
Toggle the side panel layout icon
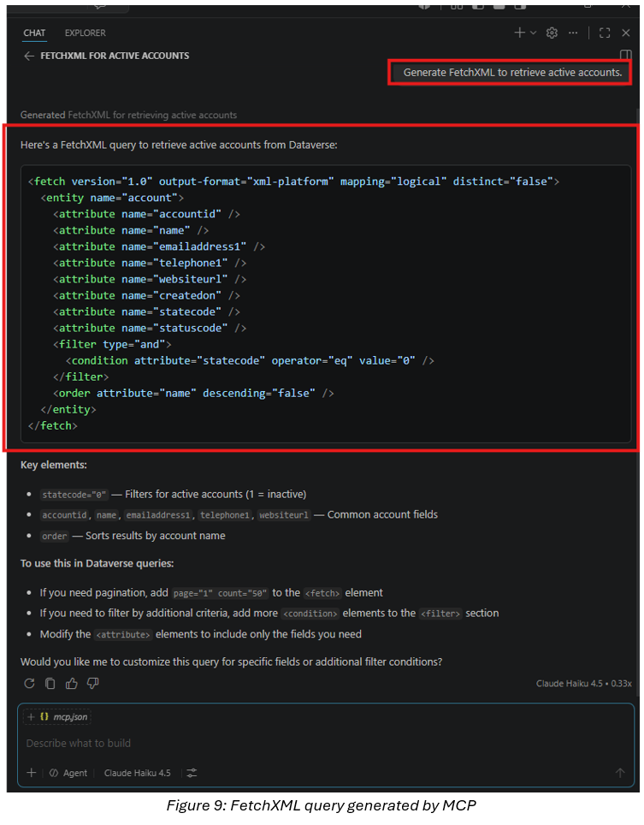625,55
